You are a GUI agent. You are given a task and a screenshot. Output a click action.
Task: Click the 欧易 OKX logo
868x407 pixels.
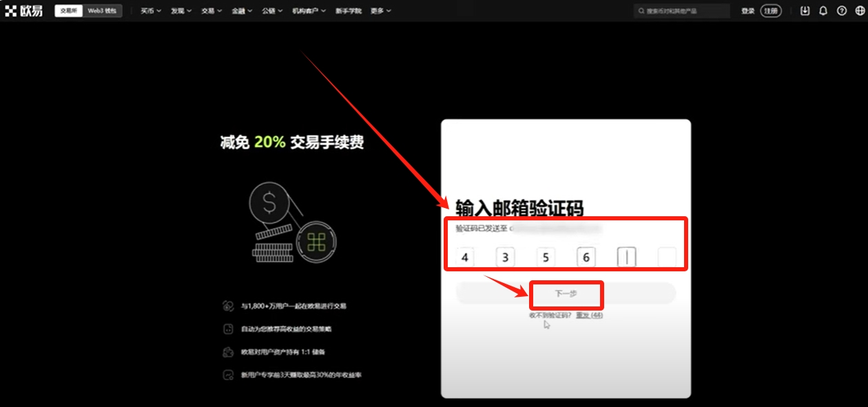(x=23, y=10)
